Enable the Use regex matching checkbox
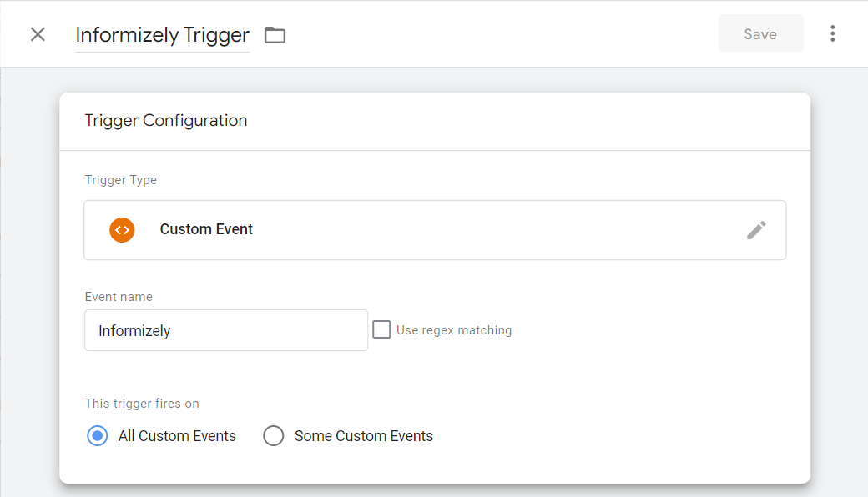The height and width of the screenshot is (497, 868). tap(381, 329)
